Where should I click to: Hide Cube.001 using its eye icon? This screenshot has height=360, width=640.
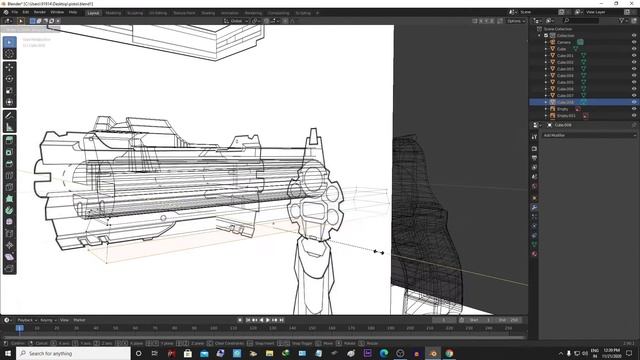point(634,56)
